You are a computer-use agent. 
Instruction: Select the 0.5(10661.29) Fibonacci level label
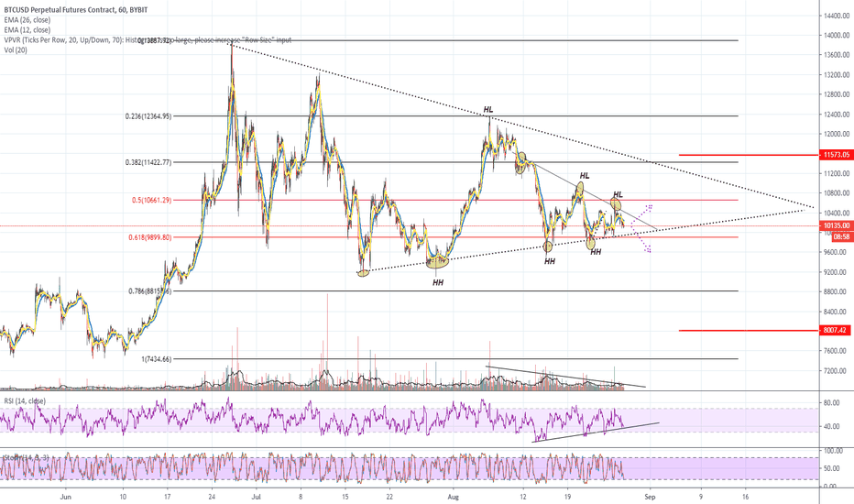151,201
